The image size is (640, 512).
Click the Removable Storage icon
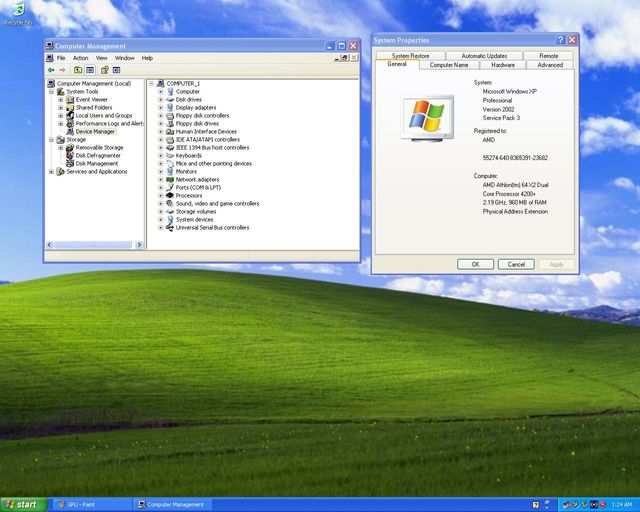coord(70,148)
